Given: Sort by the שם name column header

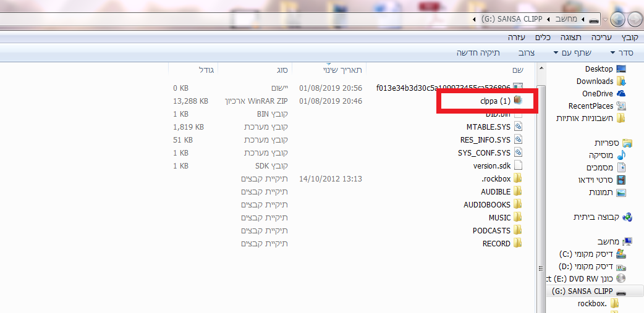Looking at the screenshot, I should (x=517, y=70).
